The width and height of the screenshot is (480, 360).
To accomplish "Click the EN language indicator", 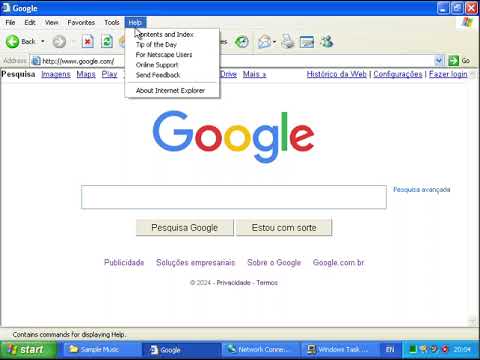I will (x=390, y=349).
